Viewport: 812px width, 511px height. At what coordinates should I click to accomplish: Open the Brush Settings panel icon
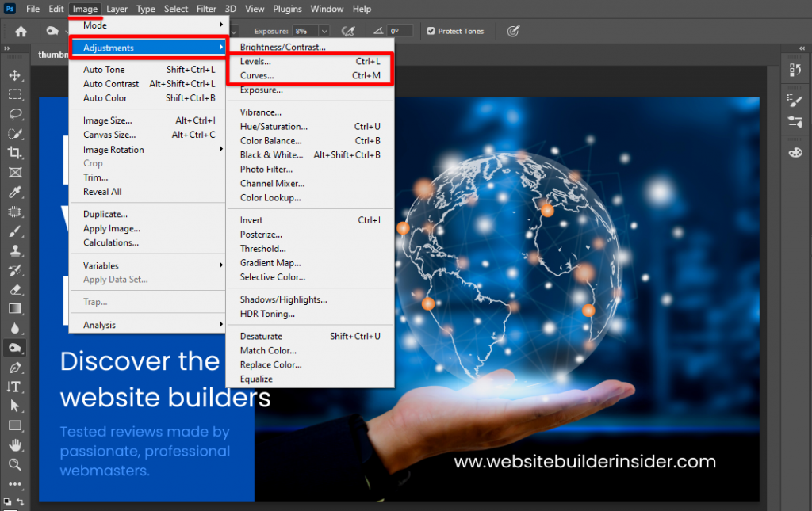tap(795, 100)
